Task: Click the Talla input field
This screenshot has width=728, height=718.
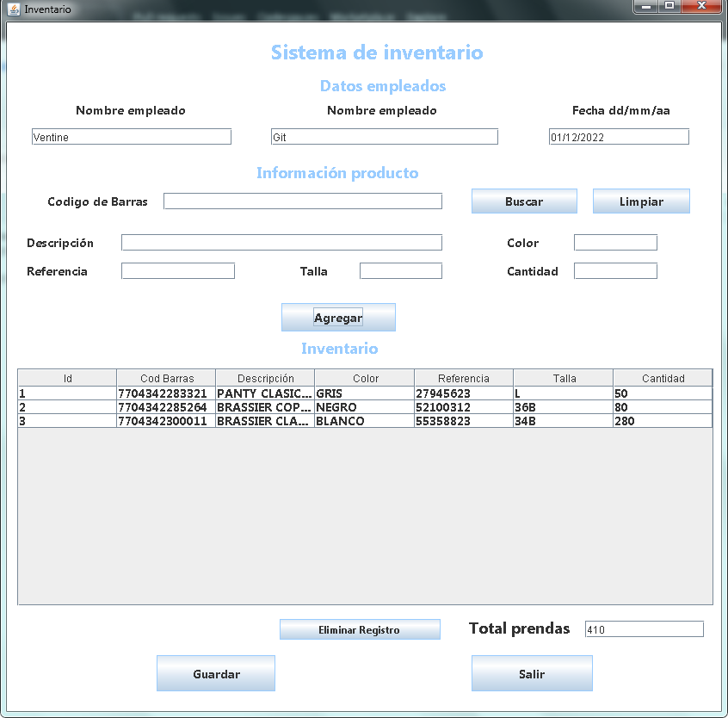Action: coord(400,270)
